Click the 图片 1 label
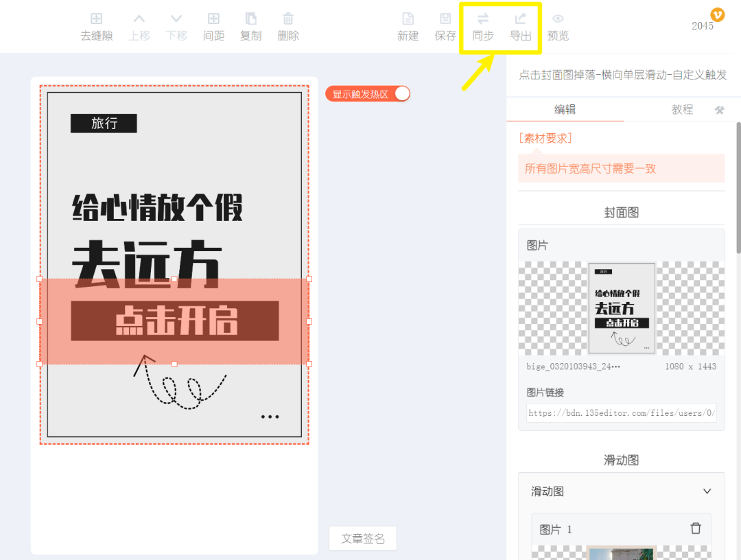 pos(556,529)
